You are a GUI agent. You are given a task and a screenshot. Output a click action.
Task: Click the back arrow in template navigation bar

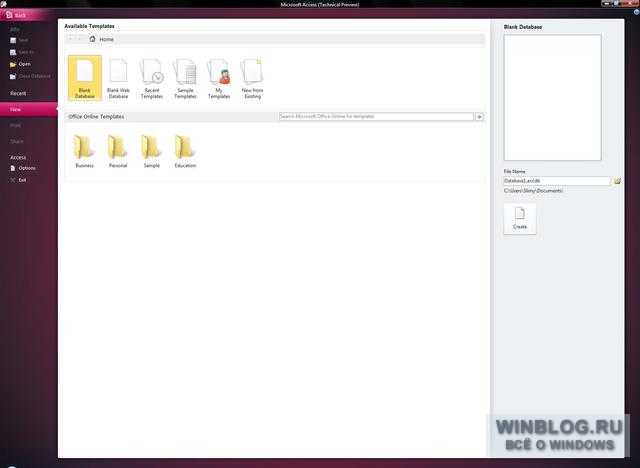pos(71,39)
